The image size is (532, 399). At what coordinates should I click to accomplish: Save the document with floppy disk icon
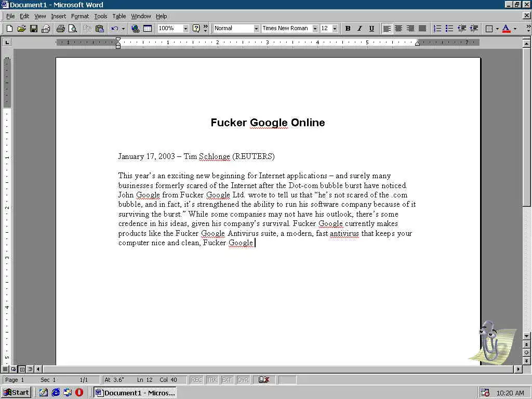34,29
